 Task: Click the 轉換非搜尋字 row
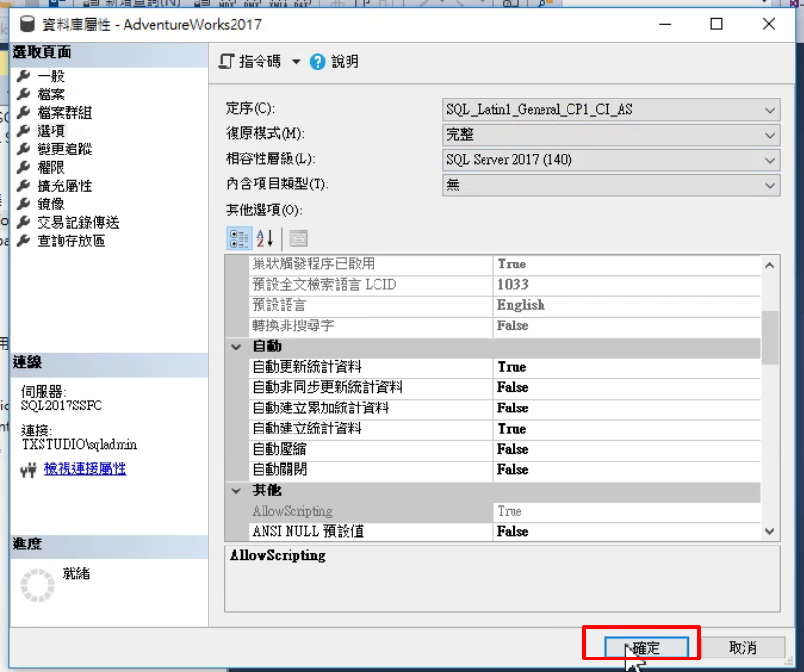coord(505,325)
